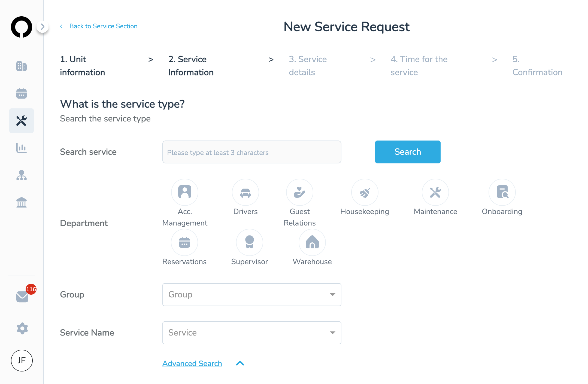The height and width of the screenshot is (384, 588).
Task: Select the Drivers department icon
Action: 245,192
